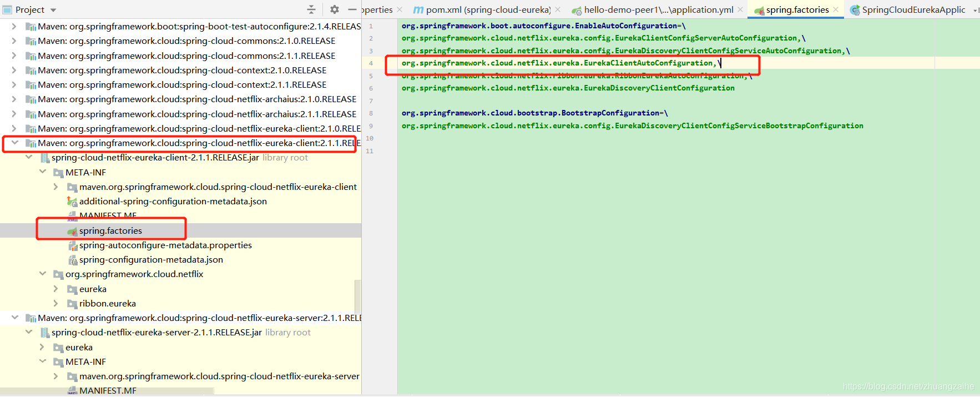The height and width of the screenshot is (397, 980).
Task: Place cursor on EnableAutoConfiguration line 1
Action: [544, 26]
